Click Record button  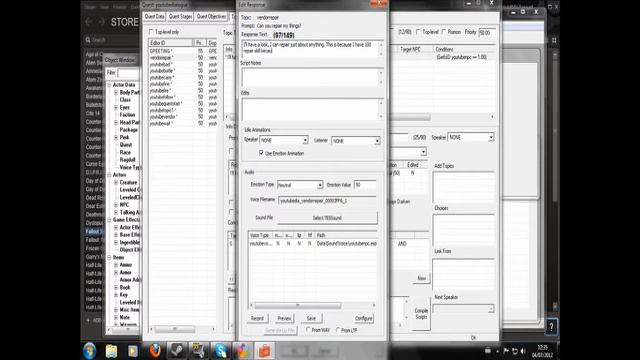coord(257,318)
